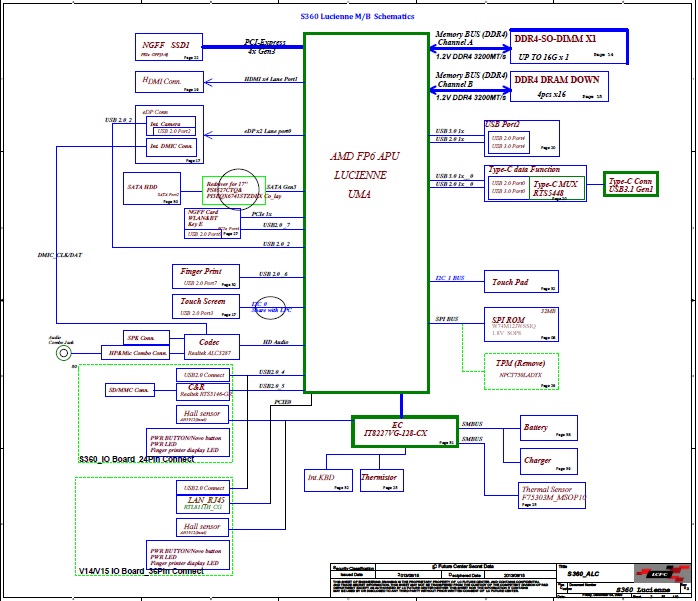Select the EC IT8227VG block
Viewport: 698px width, 601px height.
405,431
